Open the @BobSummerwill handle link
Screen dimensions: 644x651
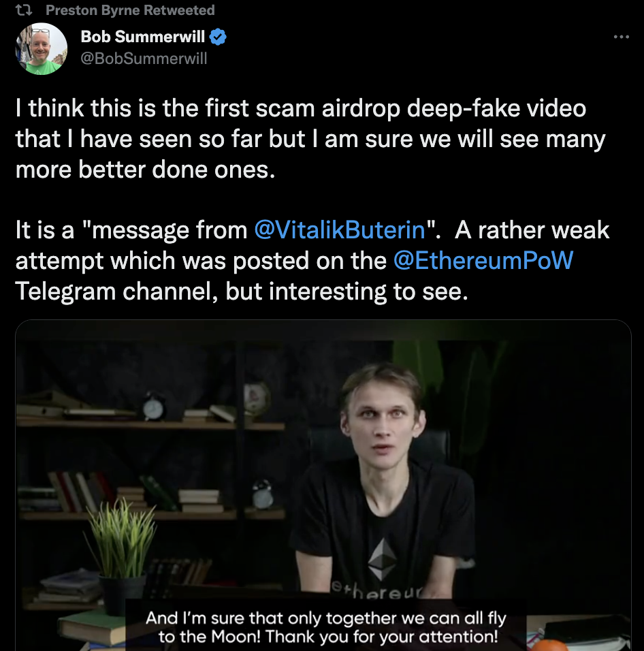point(144,59)
